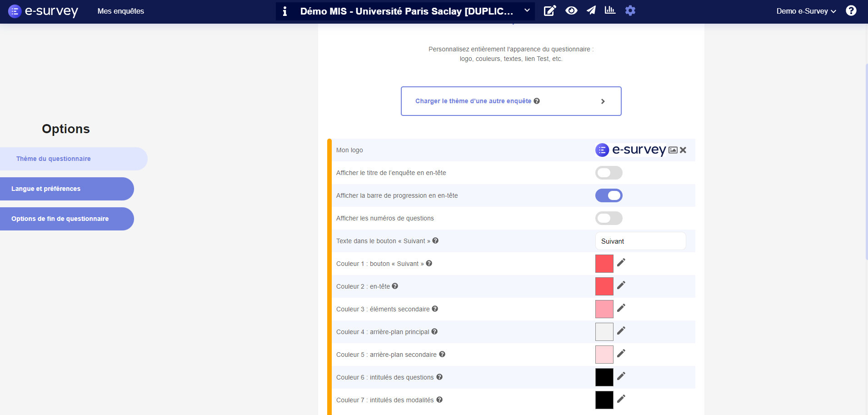
Task: Click the send survey paper plane icon
Action: [x=590, y=10]
